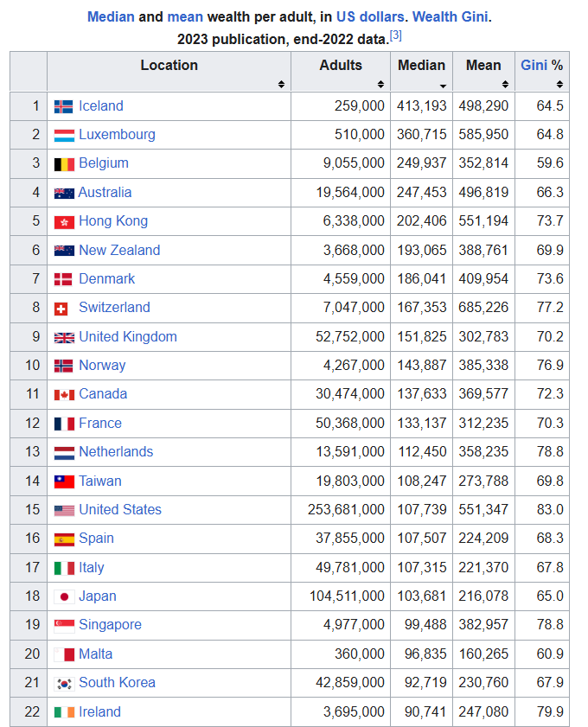The height and width of the screenshot is (727, 588).
Task: Open the Japan country link
Action: click(x=98, y=596)
